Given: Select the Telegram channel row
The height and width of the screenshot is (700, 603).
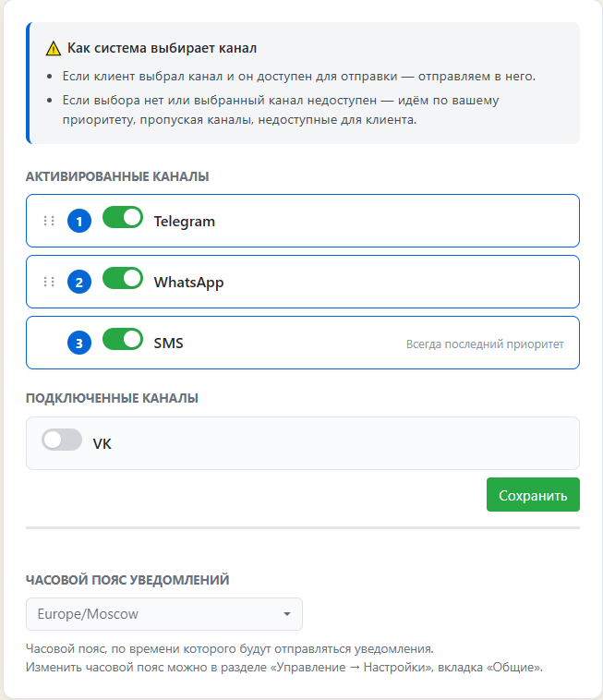Looking at the screenshot, I should (x=303, y=221).
